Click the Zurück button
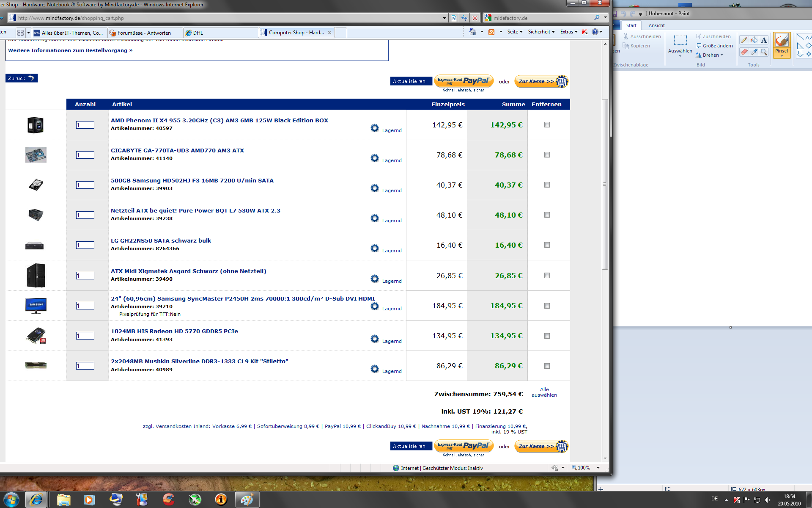812x508 pixels. pyautogui.click(x=22, y=78)
